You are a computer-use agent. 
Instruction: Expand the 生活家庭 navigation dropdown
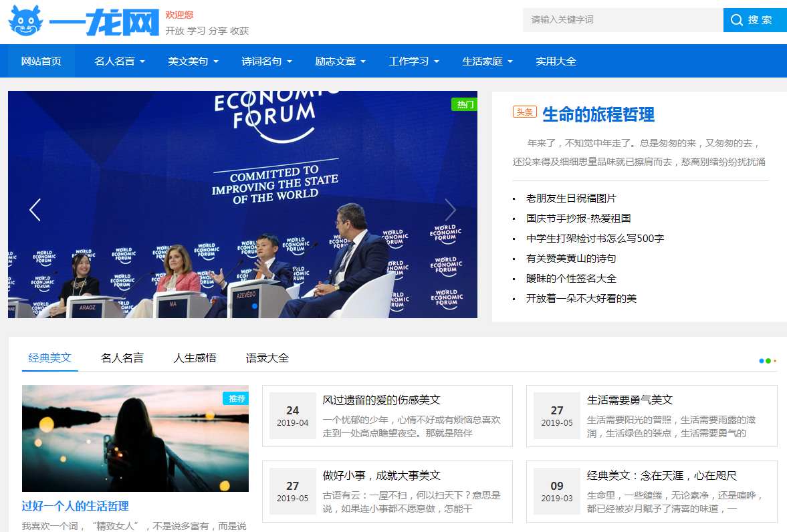coord(487,61)
